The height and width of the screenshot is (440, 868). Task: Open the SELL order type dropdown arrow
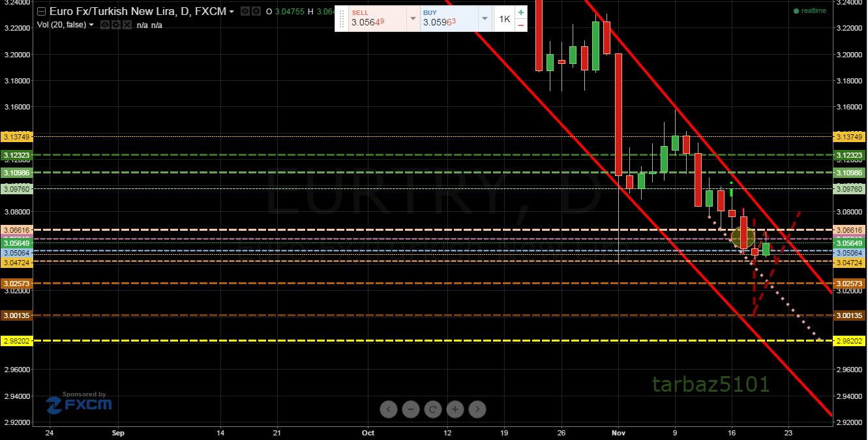tap(412, 19)
